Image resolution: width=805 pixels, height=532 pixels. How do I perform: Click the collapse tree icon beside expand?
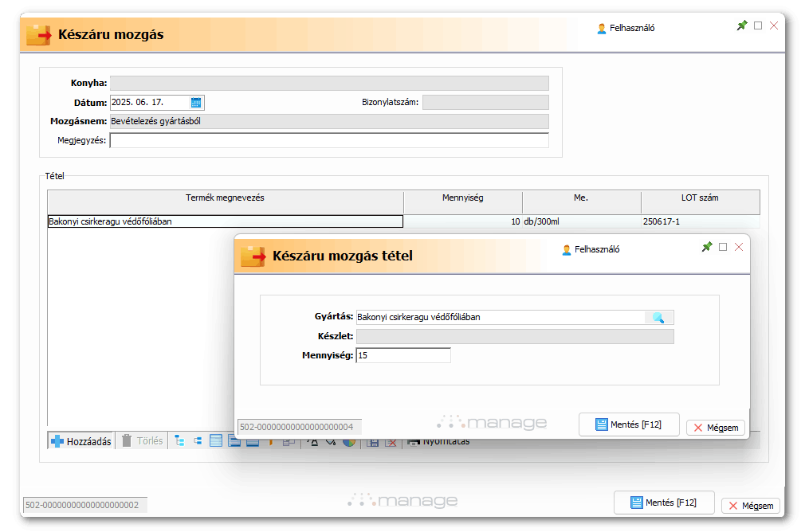click(x=197, y=441)
